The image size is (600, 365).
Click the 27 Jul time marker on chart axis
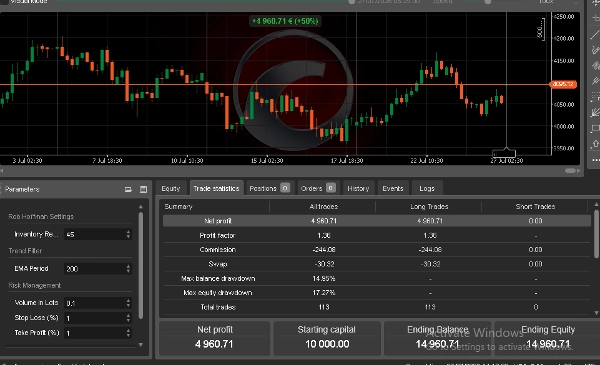tap(506, 161)
